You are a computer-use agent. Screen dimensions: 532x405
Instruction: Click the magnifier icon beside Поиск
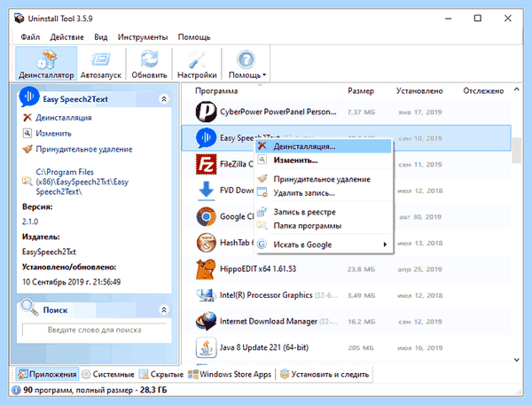tap(29, 308)
